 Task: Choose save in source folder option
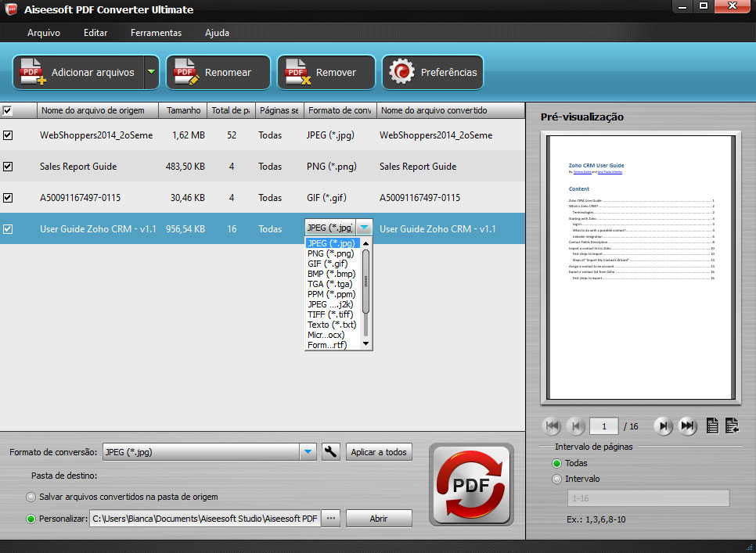pos(31,497)
